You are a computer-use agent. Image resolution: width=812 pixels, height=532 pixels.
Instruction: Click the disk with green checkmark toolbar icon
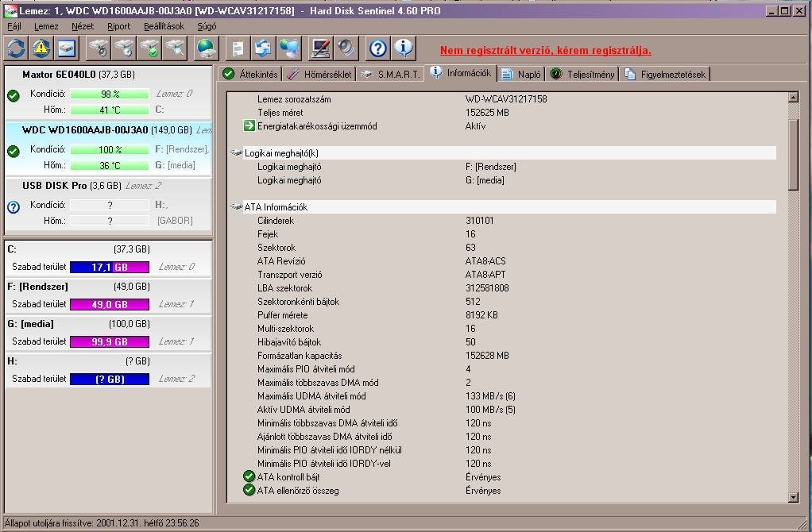click(149, 48)
